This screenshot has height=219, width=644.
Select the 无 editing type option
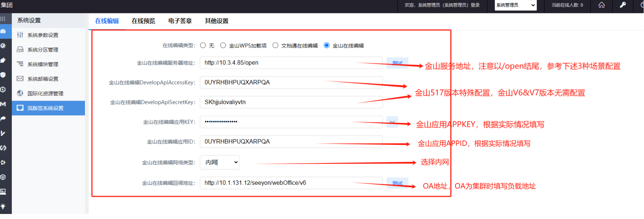coord(203,45)
